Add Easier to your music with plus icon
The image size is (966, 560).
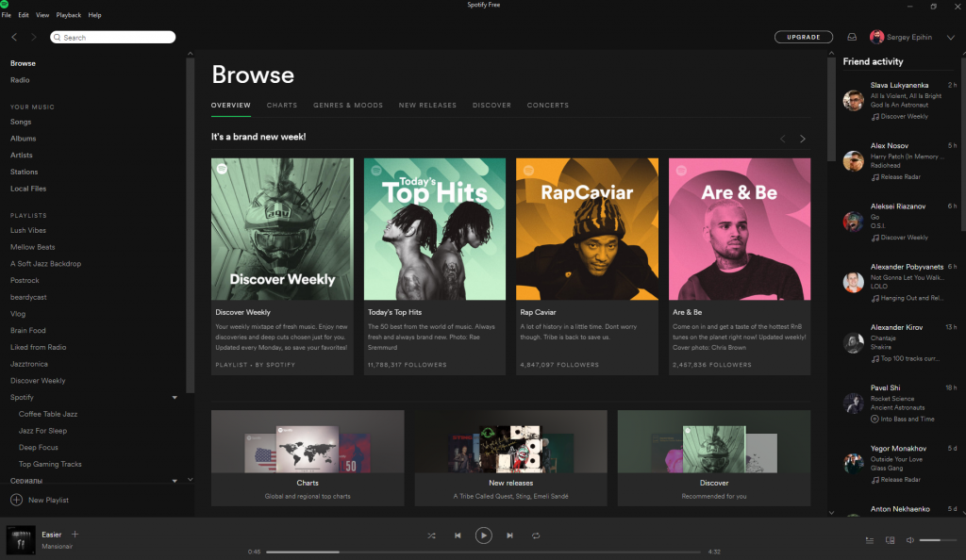coord(75,535)
